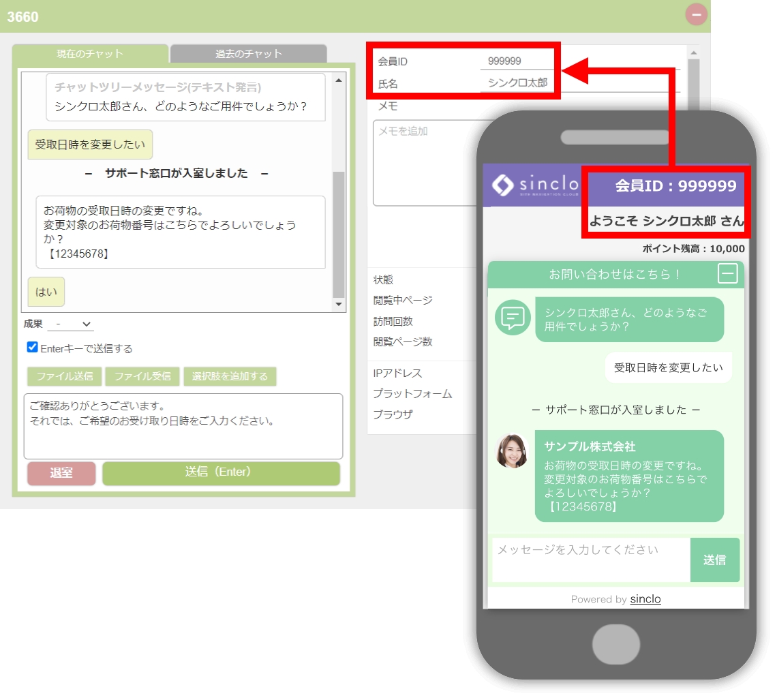Send message with 送信（Enter） button

point(221,473)
